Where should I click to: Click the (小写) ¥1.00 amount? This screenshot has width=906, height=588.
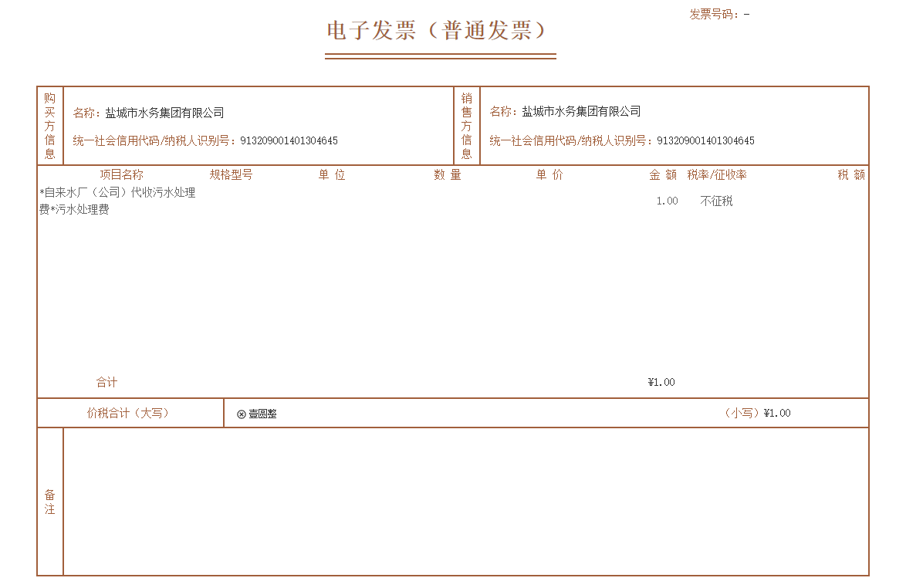[x=758, y=413]
